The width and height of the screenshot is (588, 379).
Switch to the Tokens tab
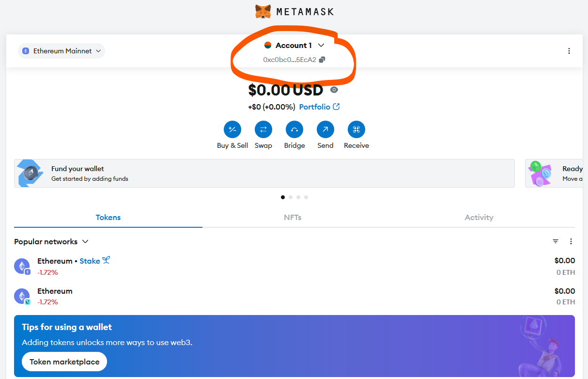coord(108,218)
